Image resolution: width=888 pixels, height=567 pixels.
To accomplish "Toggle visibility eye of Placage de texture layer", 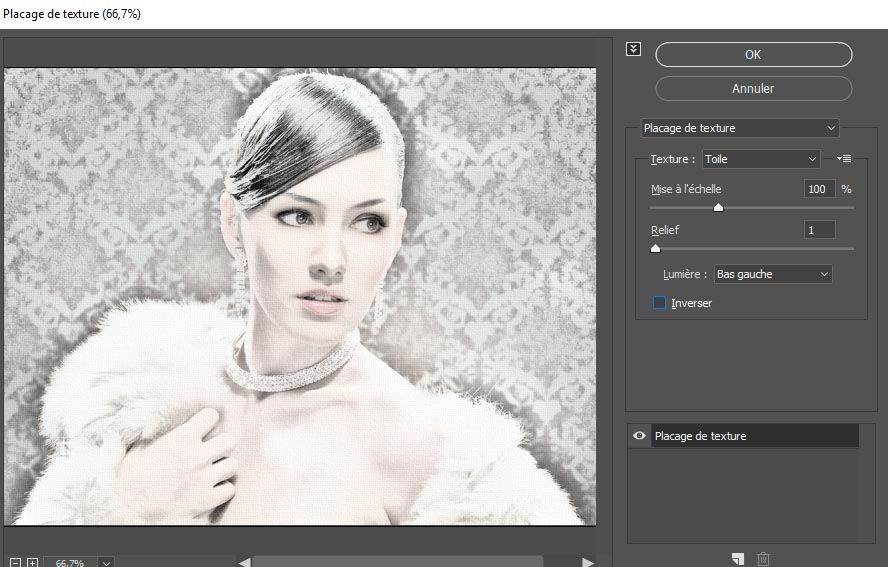I will point(639,436).
